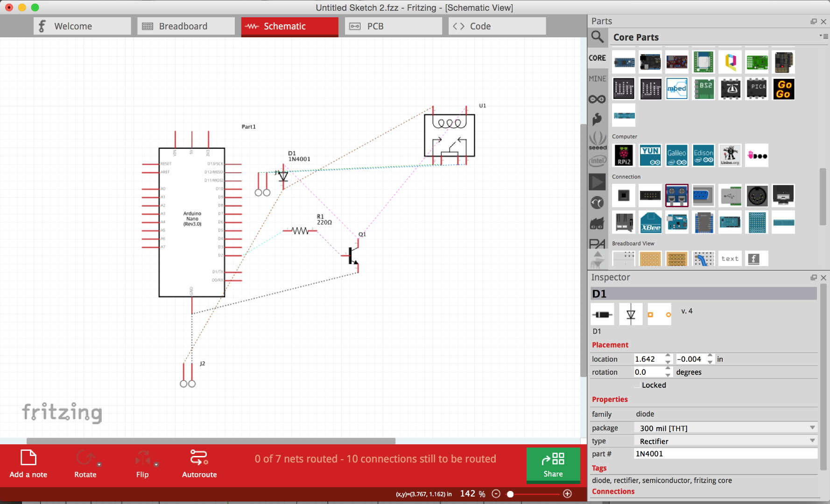Select the mbed part in Core Parts
The width and height of the screenshot is (830, 504).
(677, 89)
